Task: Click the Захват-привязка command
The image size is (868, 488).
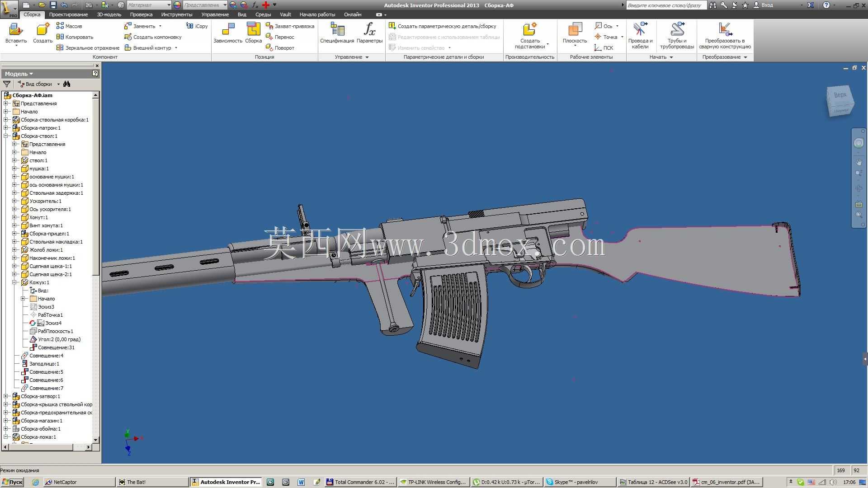Action: click(290, 26)
